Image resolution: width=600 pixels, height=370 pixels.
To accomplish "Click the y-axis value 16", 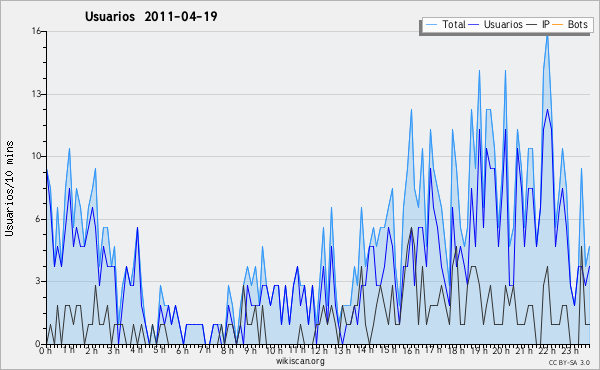I will pos(36,31).
